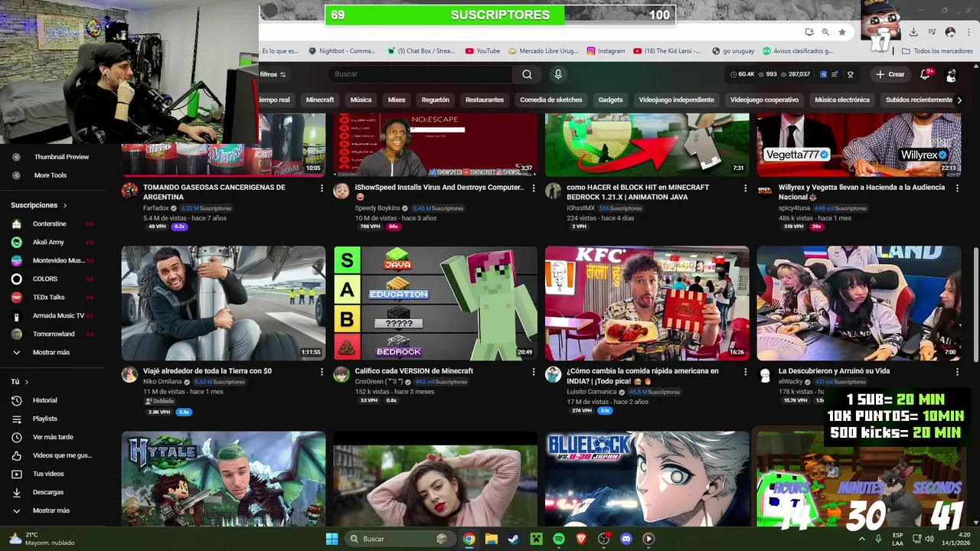The height and width of the screenshot is (551, 980).
Task: Open Discord from the taskbar
Action: 626,539
